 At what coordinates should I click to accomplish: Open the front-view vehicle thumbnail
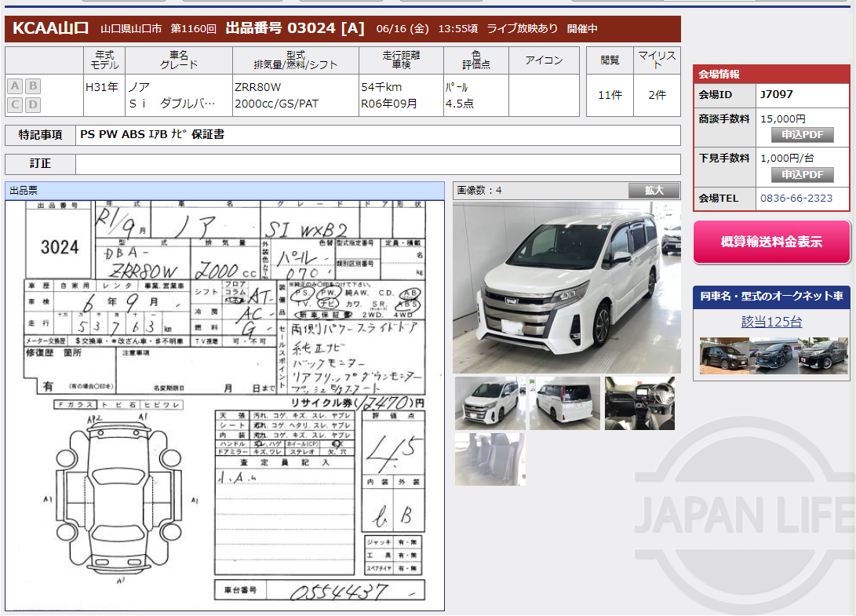coord(490,403)
